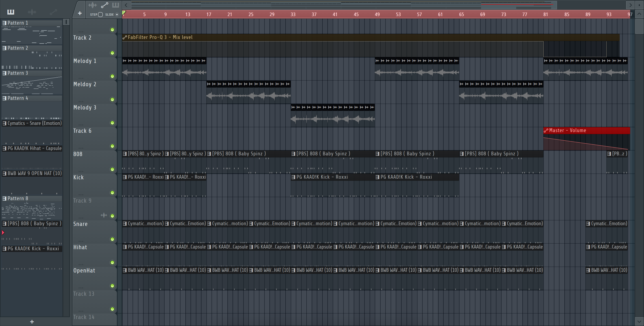Click the horizontal song overview scrollbar
Viewport: 644px width, 326px height.
click(344, 5)
